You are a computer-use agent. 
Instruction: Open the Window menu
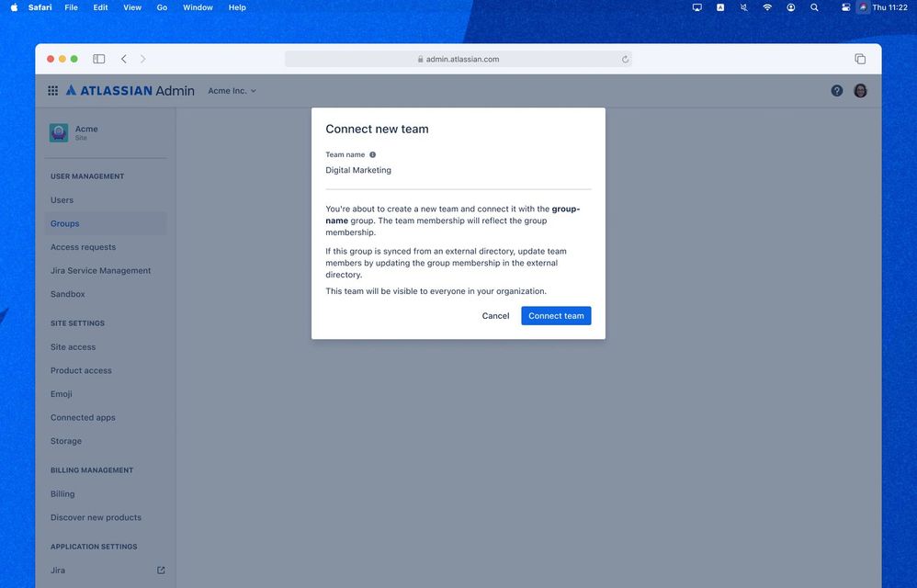point(198,7)
